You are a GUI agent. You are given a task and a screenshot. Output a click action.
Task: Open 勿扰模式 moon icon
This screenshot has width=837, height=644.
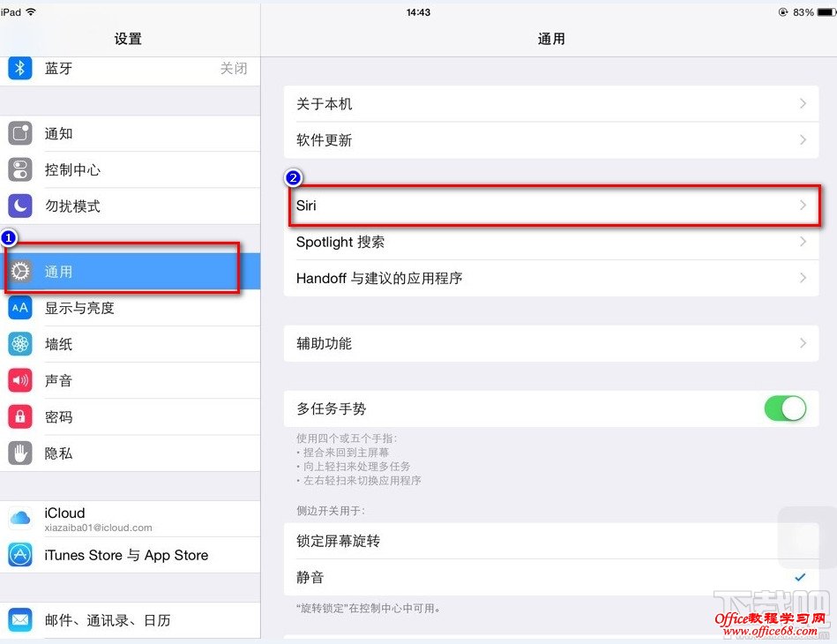pyautogui.click(x=19, y=206)
